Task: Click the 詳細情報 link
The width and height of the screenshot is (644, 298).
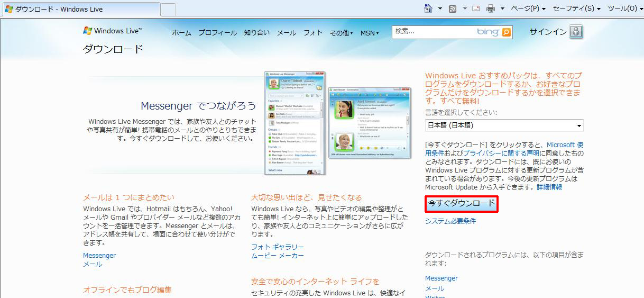Action: coord(549,187)
